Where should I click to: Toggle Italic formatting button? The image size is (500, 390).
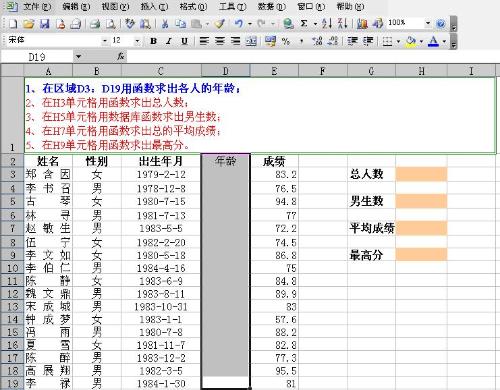pos(169,41)
